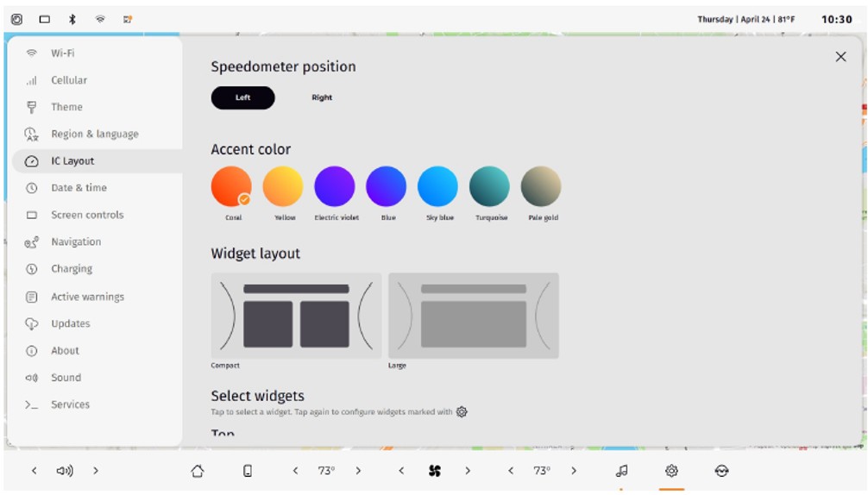
Task: Lower left temperature with left chevron
Action: pyautogui.click(x=295, y=471)
